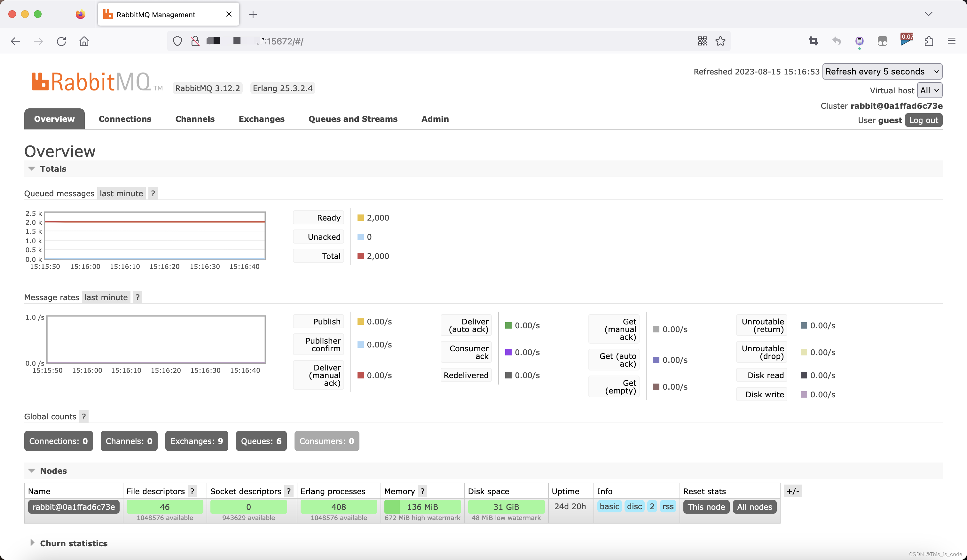Click the Channels: 0 count button
Screen dimensions: 967x560
coord(129,441)
